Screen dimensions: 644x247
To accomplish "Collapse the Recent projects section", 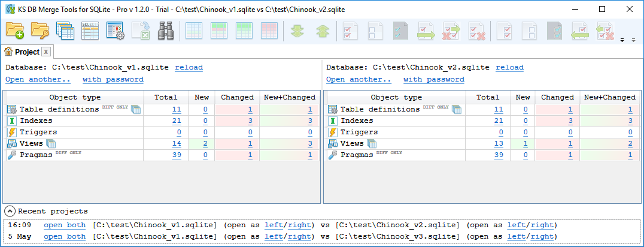I will tap(10, 211).
